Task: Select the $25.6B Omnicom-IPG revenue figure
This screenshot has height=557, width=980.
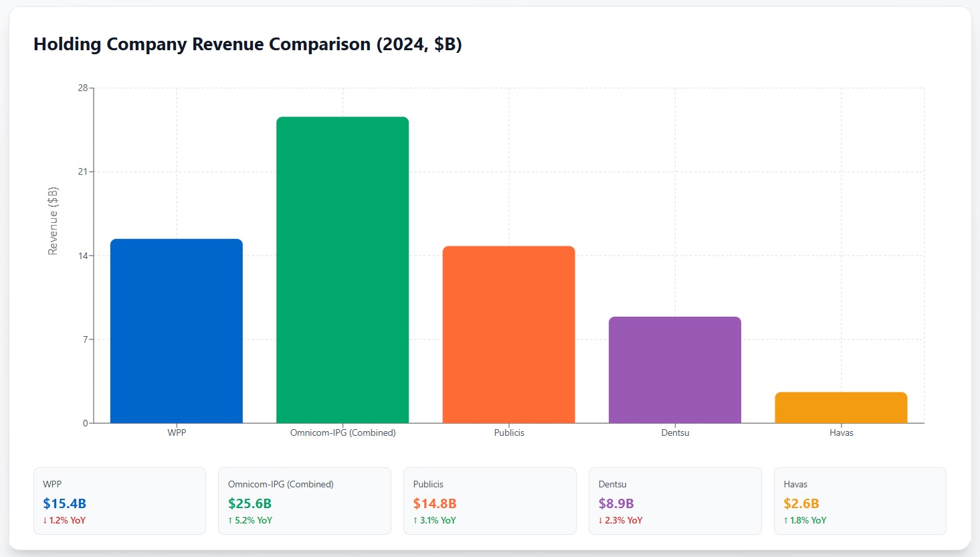Action: coord(250,503)
